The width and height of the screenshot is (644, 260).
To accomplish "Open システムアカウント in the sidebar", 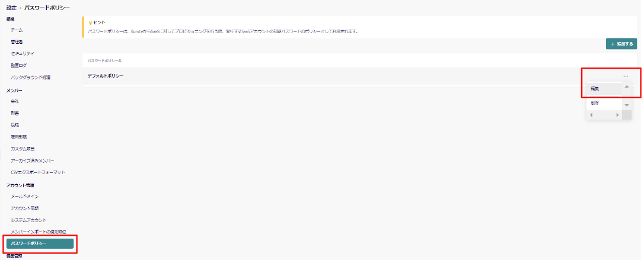I will (28, 220).
